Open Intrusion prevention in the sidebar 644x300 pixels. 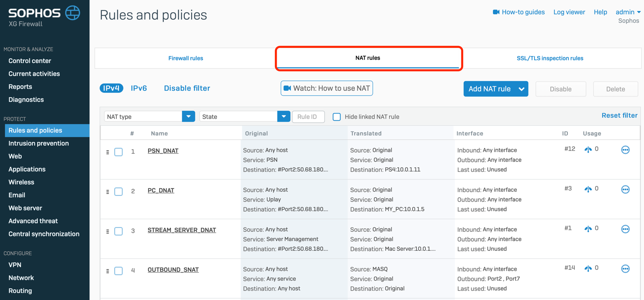coord(39,143)
